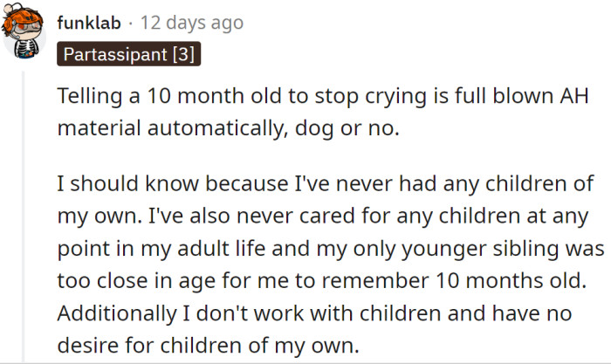Image resolution: width=611 pixels, height=364 pixels.
Task: Click the number [3] inside the flair
Action: 183,54
